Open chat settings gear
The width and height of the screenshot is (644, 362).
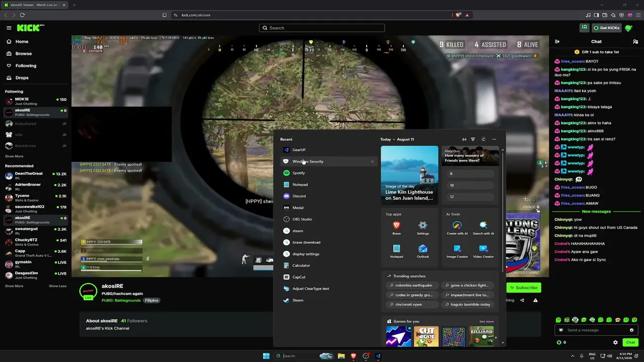[x=615, y=342]
